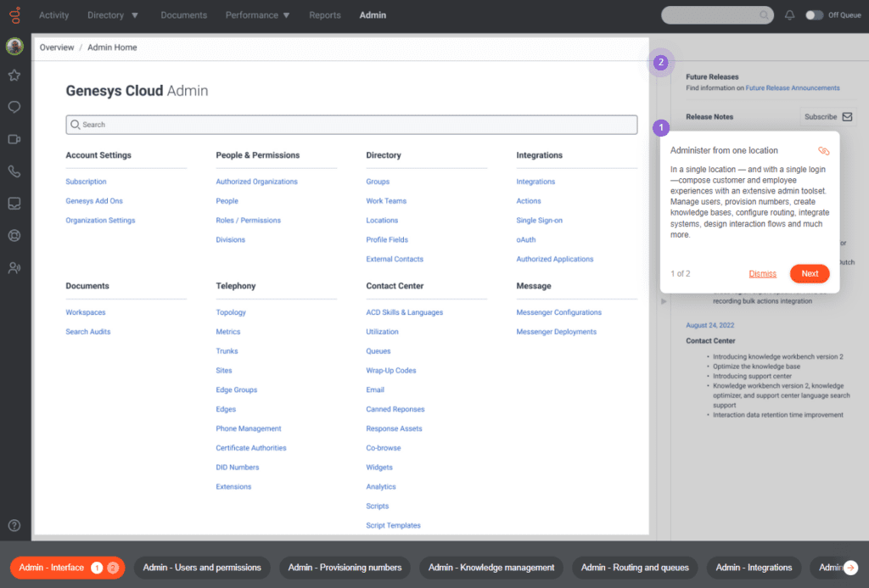Click the Subscribe button
This screenshot has height=588, width=869.
click(828, 117)
